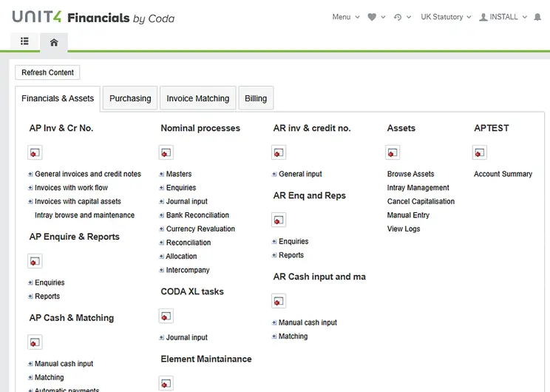550x392 pixels.
Task: Switch to the Purchasing tab
Action: tap(130, 98)
